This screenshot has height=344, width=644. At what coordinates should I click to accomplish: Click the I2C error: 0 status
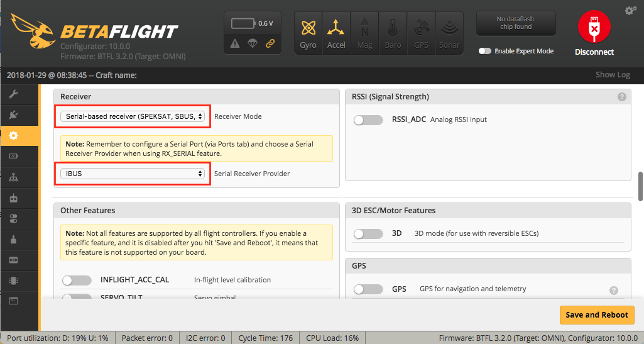click(x=205, y=338)
